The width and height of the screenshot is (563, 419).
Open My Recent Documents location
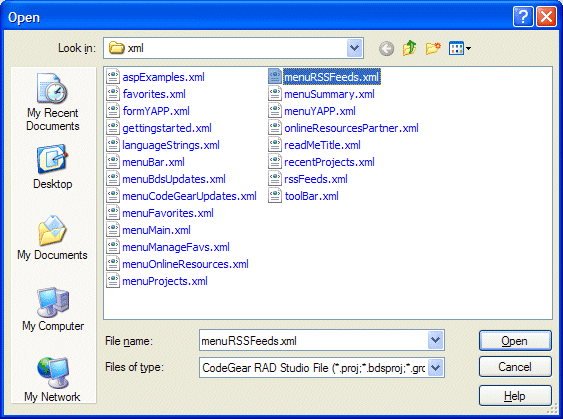click(53, 102)
